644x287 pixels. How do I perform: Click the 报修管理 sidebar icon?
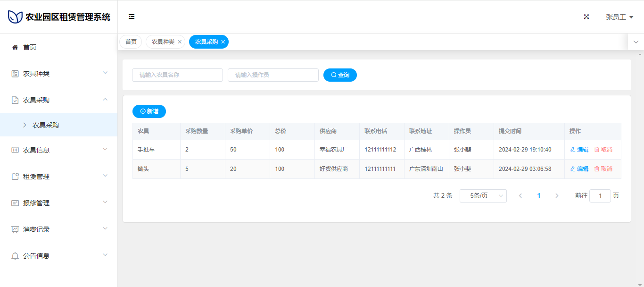15,203
